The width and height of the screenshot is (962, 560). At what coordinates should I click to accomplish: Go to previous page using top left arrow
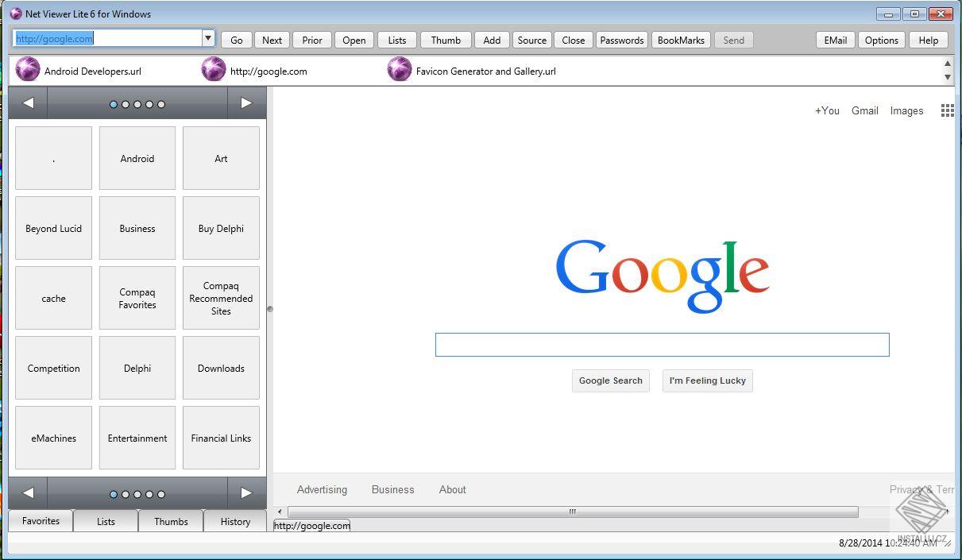click(x=28, y=103)
